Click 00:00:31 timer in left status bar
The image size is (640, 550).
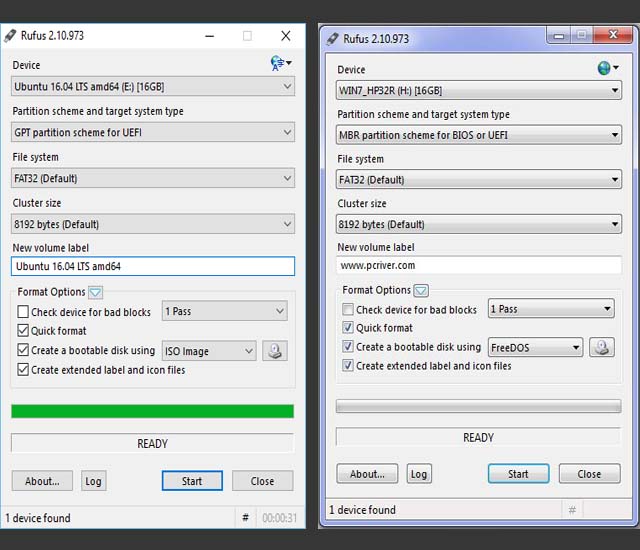[x=280, y=518]
